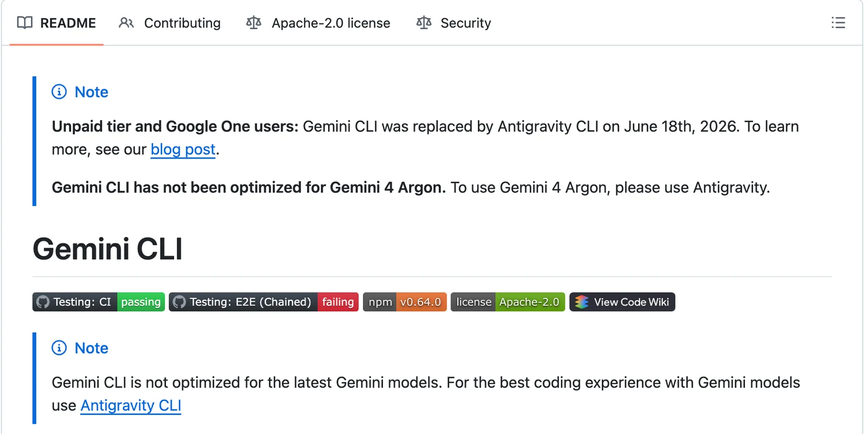The height and width of the screenshot is (434, 868).
Task: Click the Code Wiki colorful logo
Action: [582, 302]
